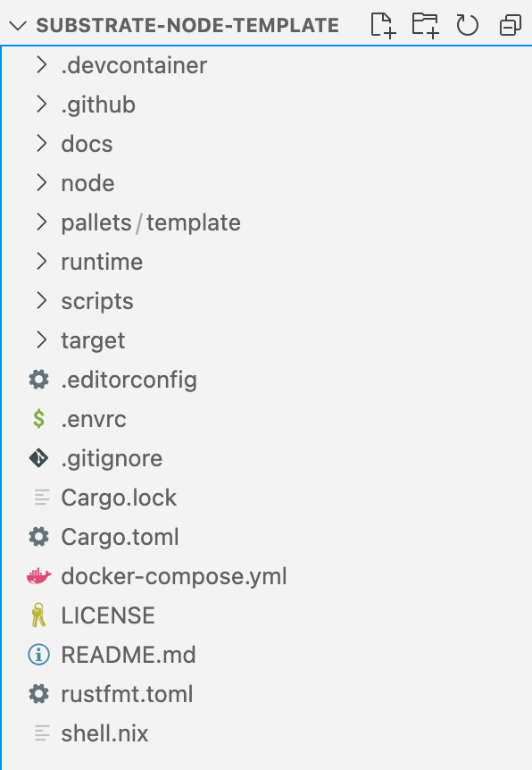
Task: Open the Cargo.toml file
Action: pyautogui.click(x=266, y=537)
